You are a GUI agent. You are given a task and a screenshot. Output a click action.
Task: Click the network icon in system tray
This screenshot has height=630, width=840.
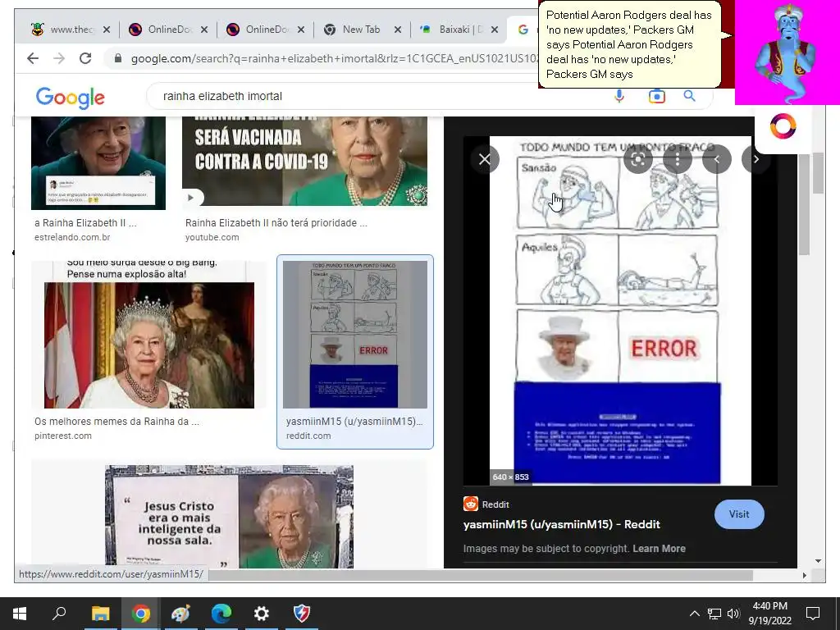[x=714, y=614]
